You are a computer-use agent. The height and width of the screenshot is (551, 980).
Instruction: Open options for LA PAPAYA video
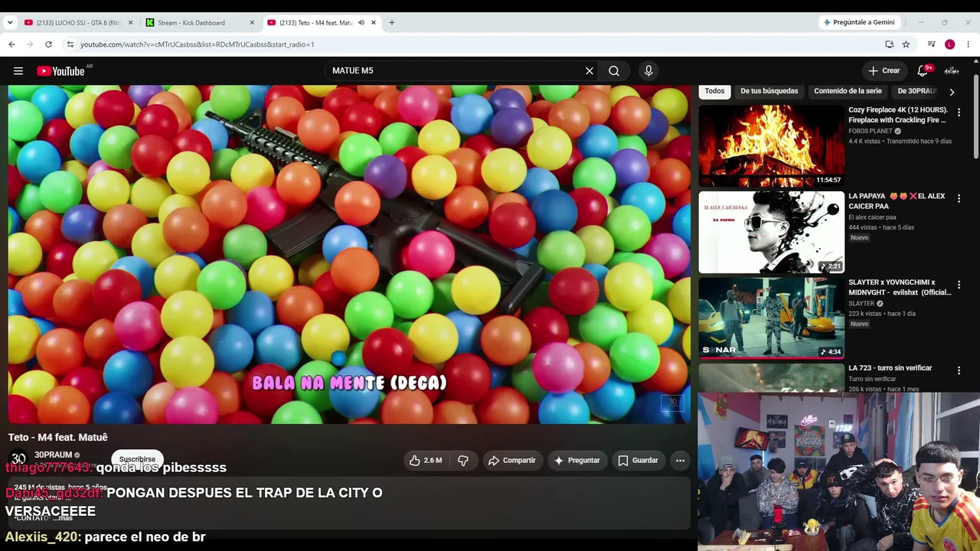point(959,199)
